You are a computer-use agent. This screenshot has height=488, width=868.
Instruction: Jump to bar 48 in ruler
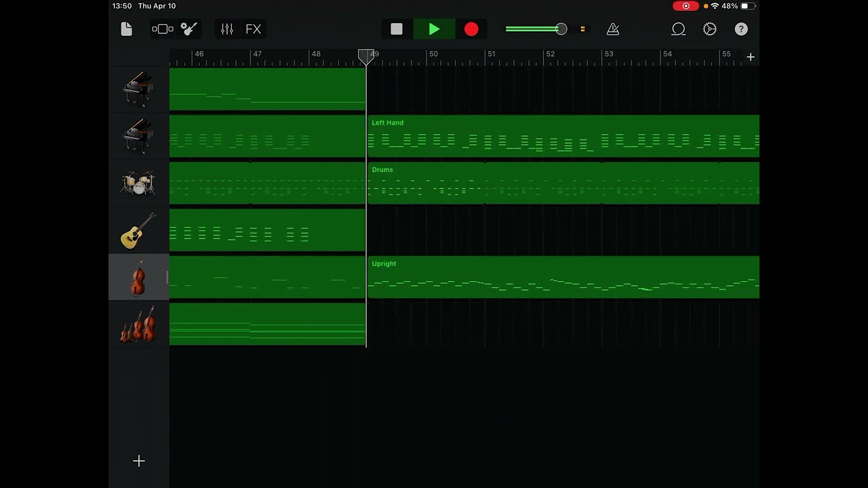click(x=316, y=54)
